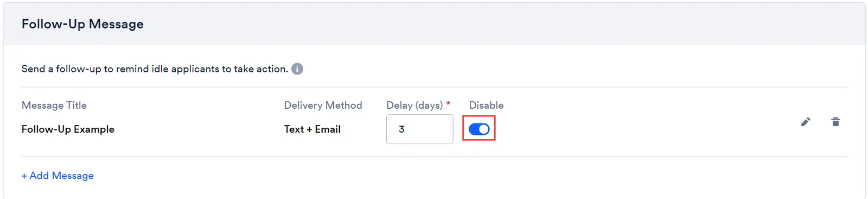This screenshot has width=868, height=199.
Task: Click the Disable column label
Action: 486,105
